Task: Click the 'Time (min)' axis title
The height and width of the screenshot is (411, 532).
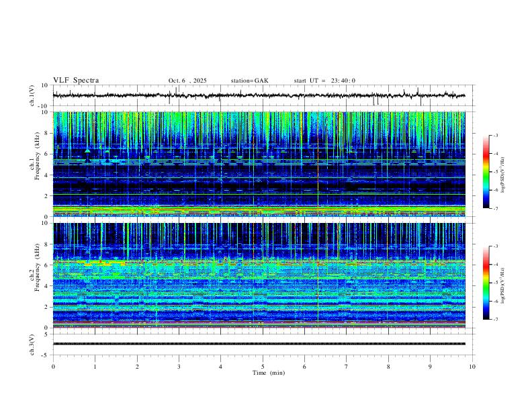Action: 269,373
